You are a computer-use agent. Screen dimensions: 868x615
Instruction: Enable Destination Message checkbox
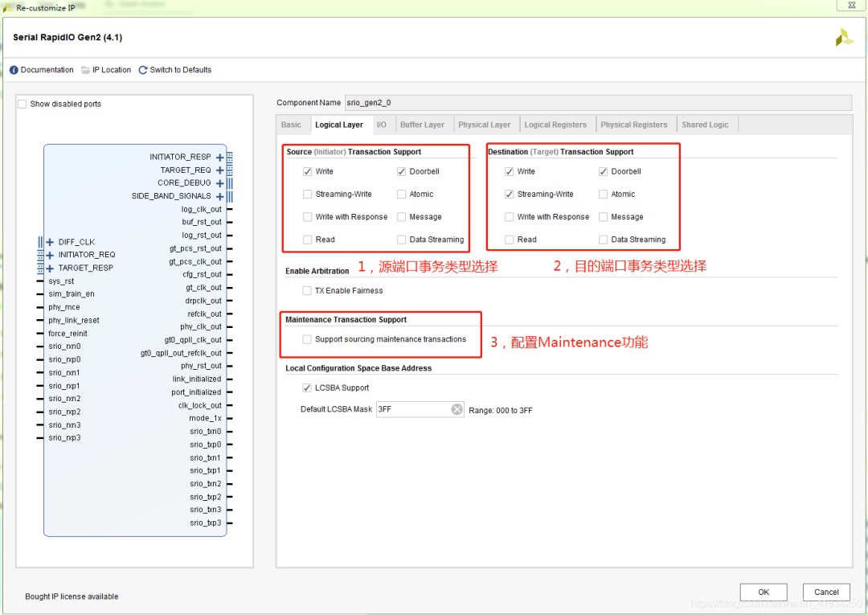603,217
